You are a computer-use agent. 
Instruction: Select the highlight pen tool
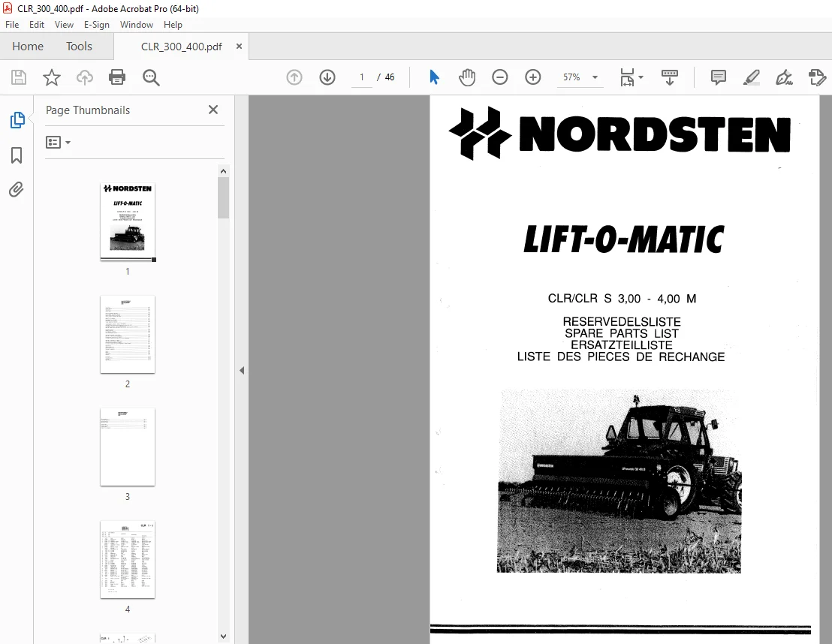tap(752, 77)
